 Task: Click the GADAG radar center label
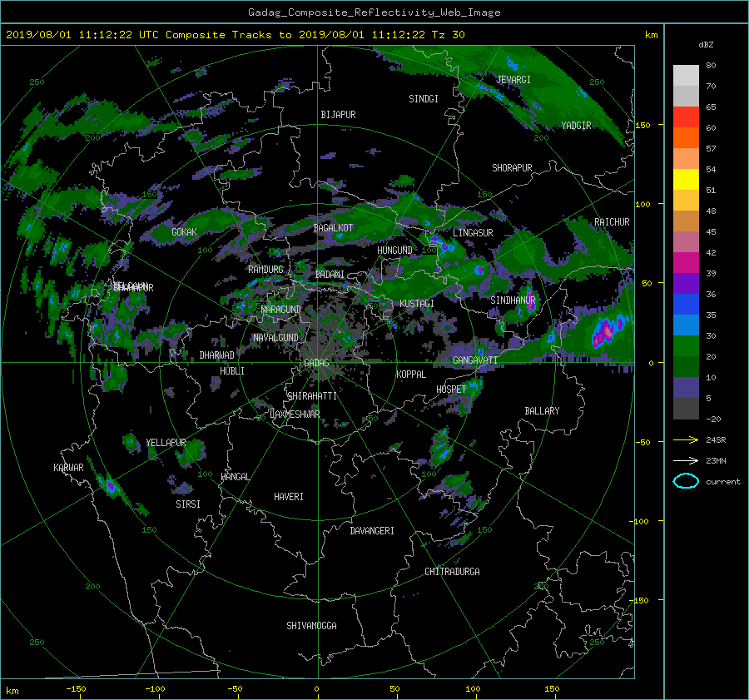click(x=316, y=363)
